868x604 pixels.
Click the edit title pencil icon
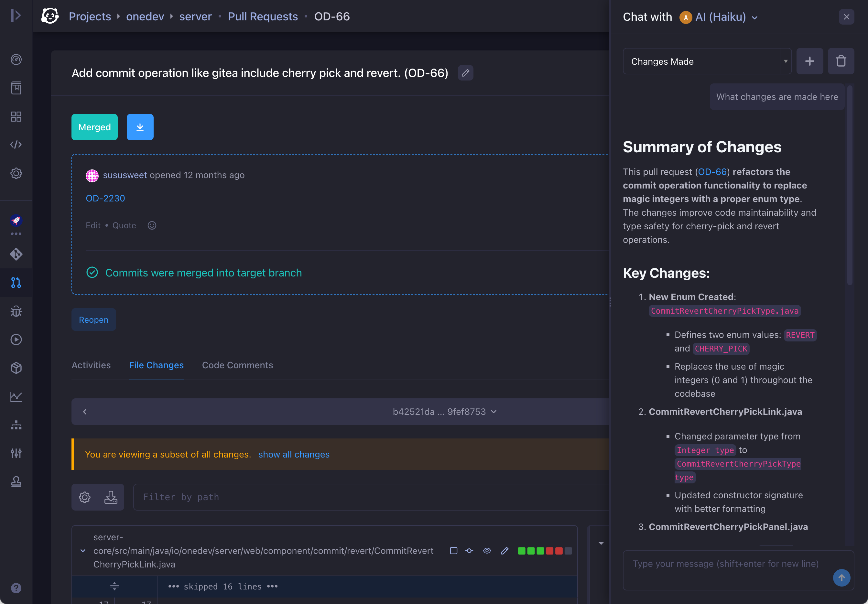click(465, 72)
